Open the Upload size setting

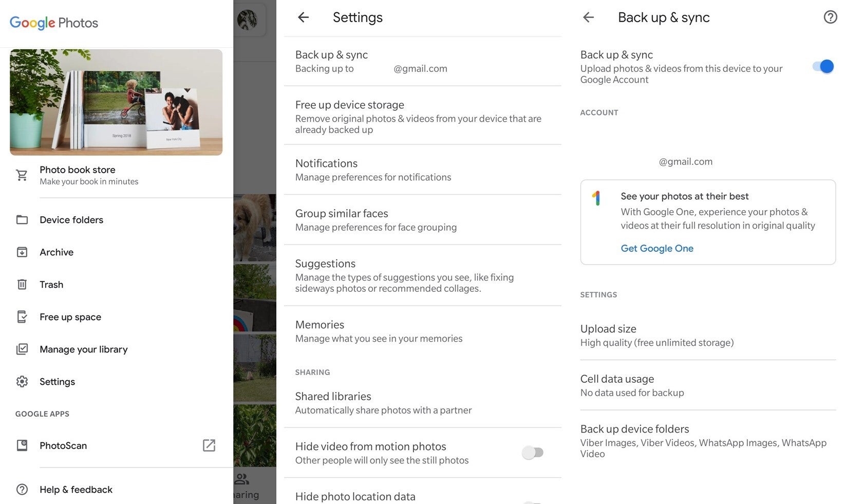[708, 335]
